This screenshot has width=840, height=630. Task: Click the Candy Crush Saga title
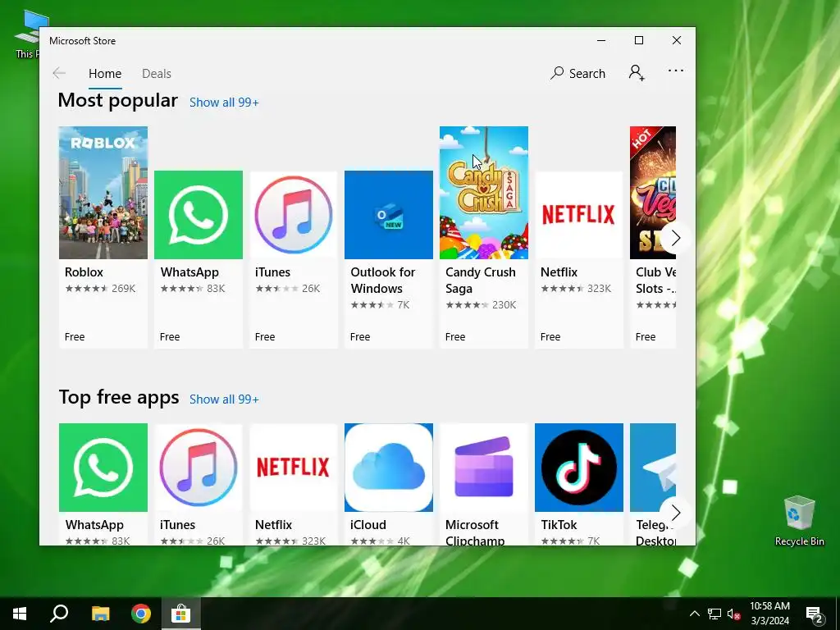click(481, 281)
